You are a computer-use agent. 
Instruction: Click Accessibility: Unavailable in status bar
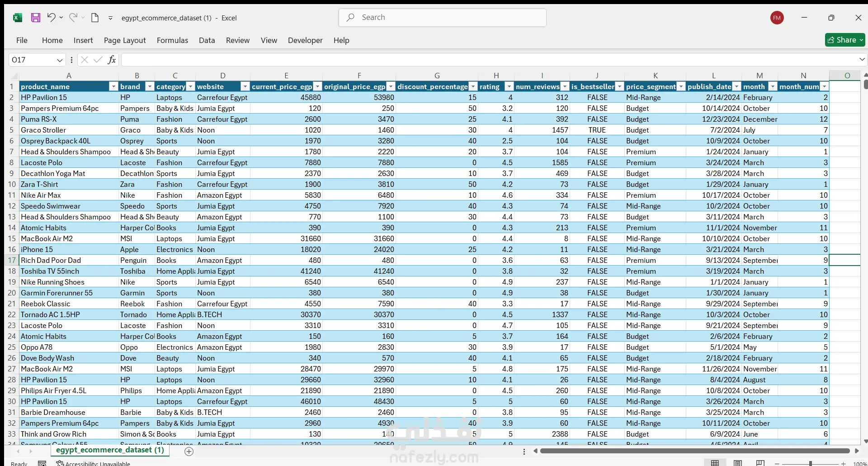coord(93,463)
